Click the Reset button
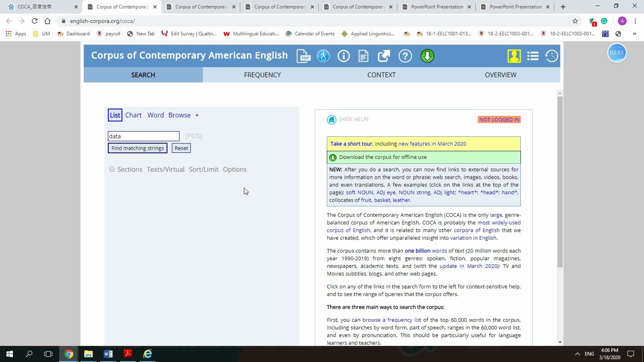This screenshot has width=644, height=362. (181, 148)
